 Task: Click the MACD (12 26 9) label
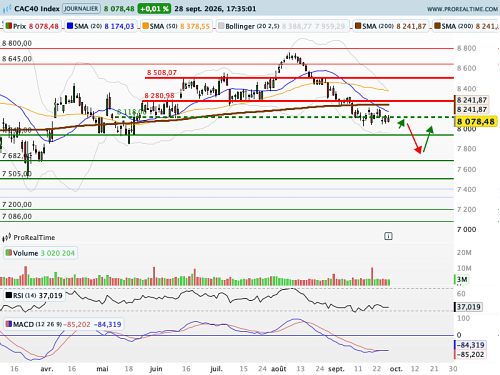[x=63, y=324]
